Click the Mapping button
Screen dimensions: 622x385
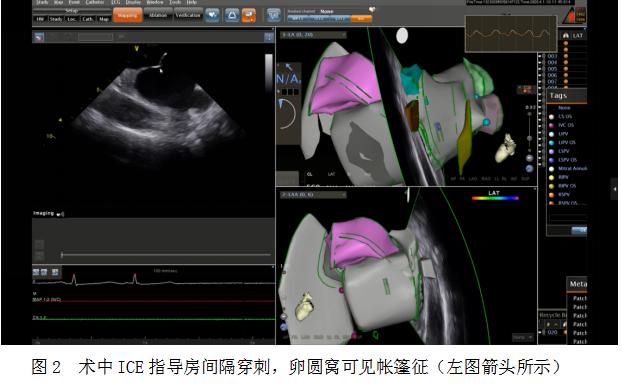[127, 15]
